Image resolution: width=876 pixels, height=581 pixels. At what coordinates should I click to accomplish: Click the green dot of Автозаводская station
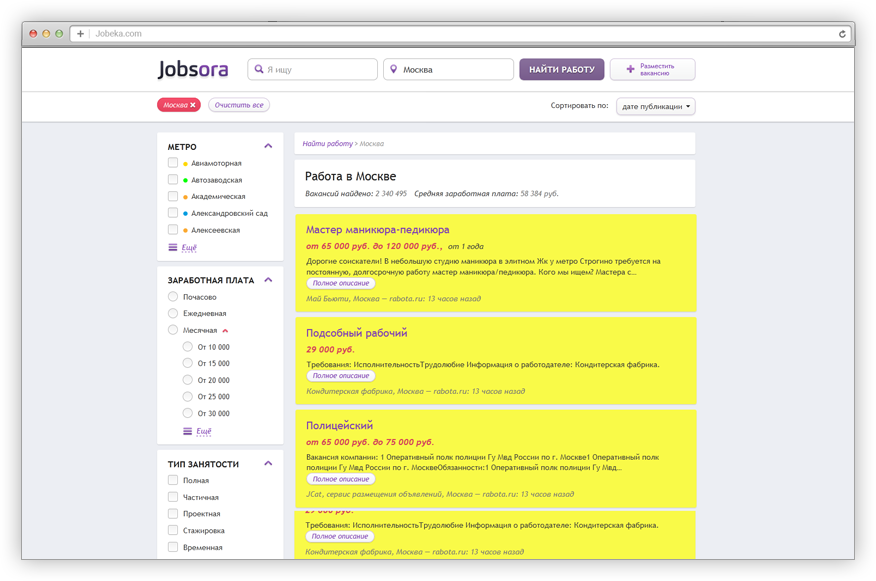[x=185, y=180]
